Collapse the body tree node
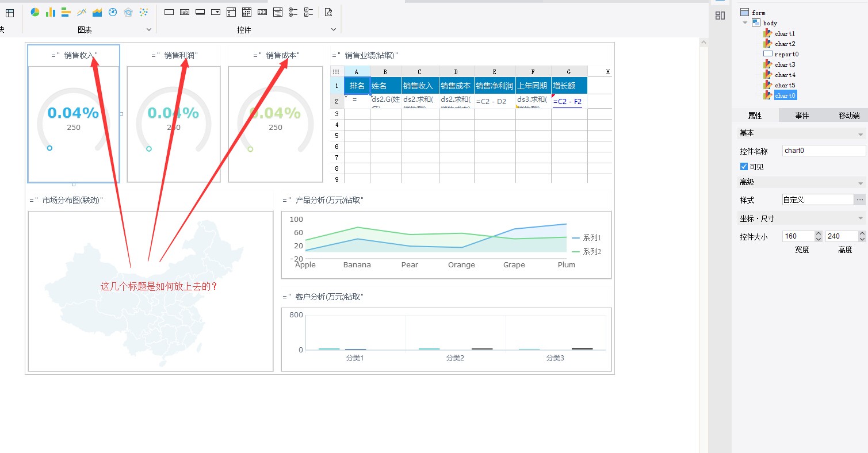 pos(745,23)
